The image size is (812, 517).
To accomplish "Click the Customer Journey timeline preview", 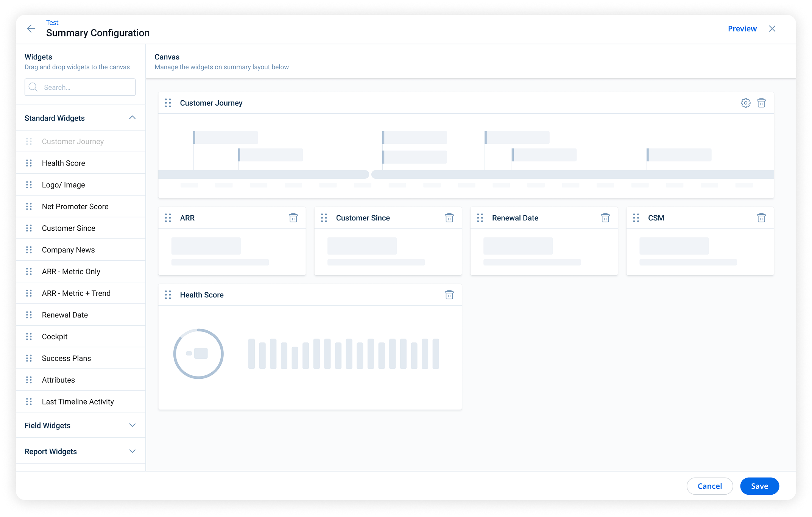I will (x=466, y=159).
